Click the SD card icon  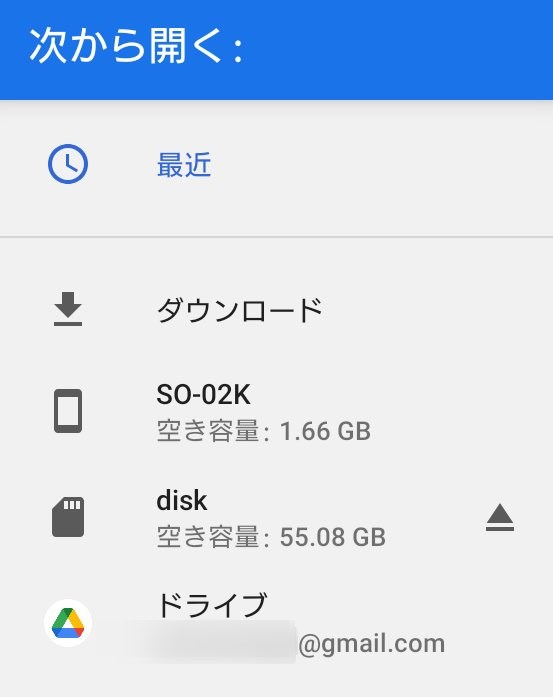tap(68, 517)
